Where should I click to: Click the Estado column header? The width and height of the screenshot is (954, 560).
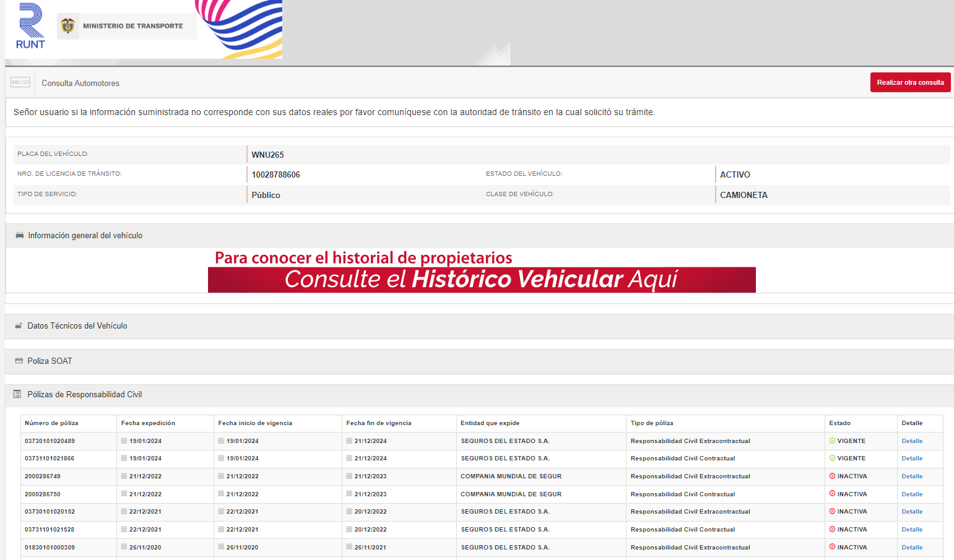pyautogui.click(x=839, y=423)
